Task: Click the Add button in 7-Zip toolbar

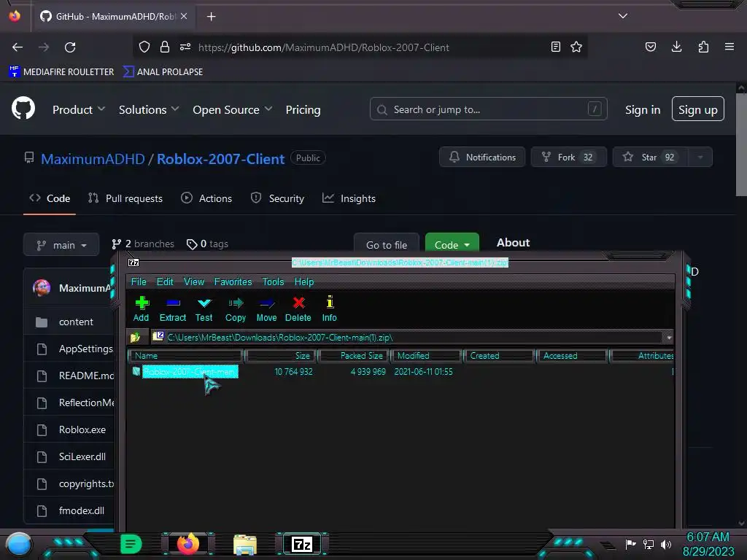Action: pos(141,308)
